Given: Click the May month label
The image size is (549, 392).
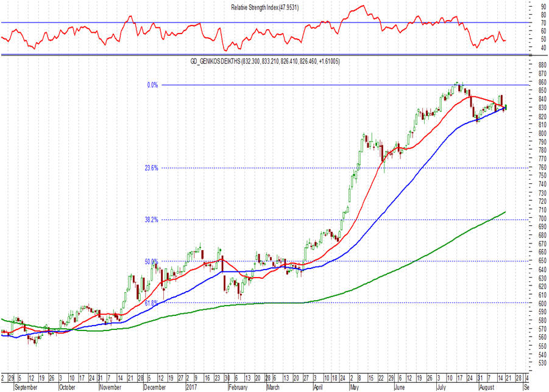Looking at the screenshot, I should pyautogui.click(x=355, y=388).
